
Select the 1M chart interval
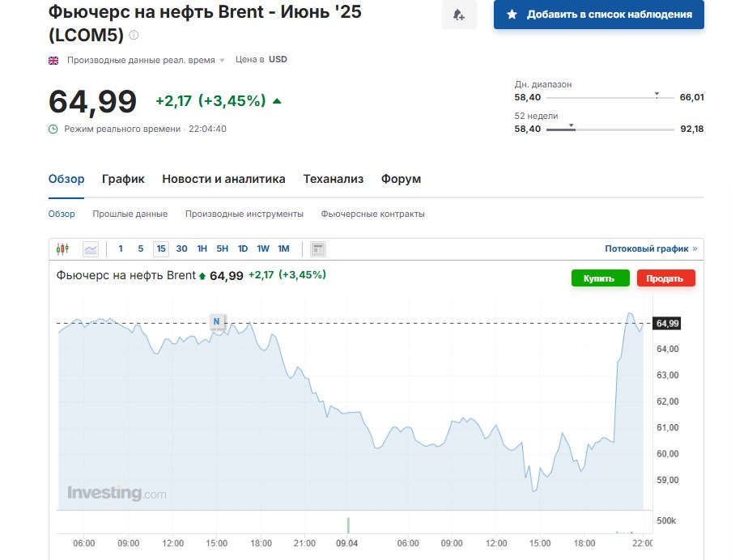coord(283,248)
